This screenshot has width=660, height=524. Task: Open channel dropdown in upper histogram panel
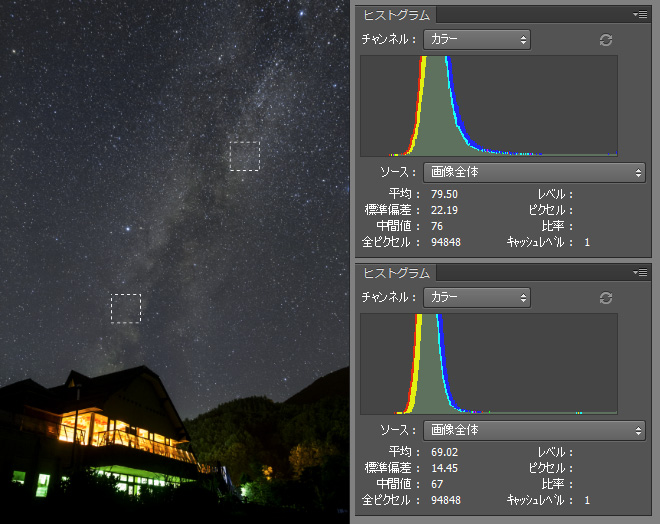pos(477,40)
